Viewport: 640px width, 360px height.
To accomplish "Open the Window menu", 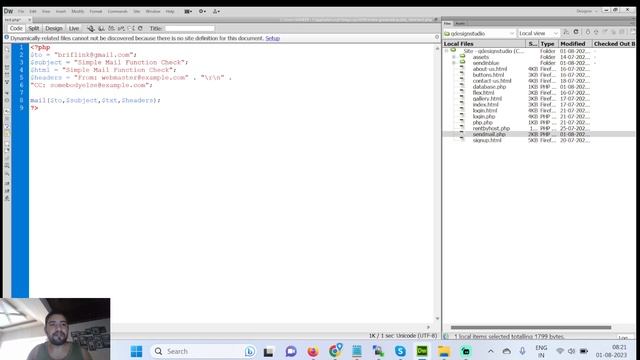I will [153, 11].
